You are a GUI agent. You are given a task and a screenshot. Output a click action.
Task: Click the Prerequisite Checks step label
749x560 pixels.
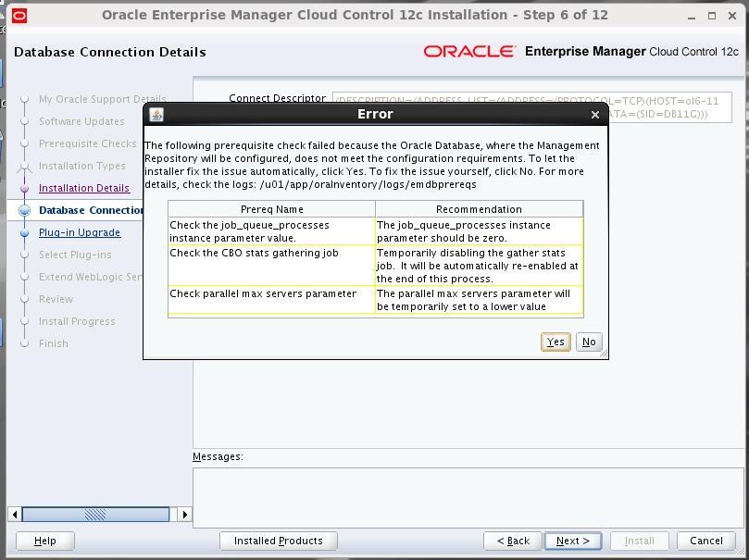tap(87, 143)
